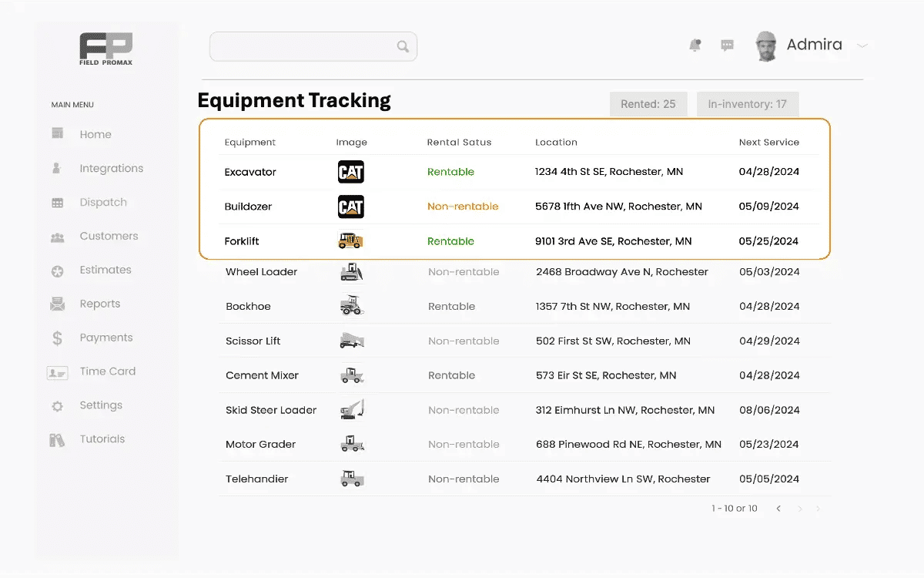Screen dimensions: 924x578
Task: Click the CAT logo for Excavator
Action: click(x=351, y=171)
